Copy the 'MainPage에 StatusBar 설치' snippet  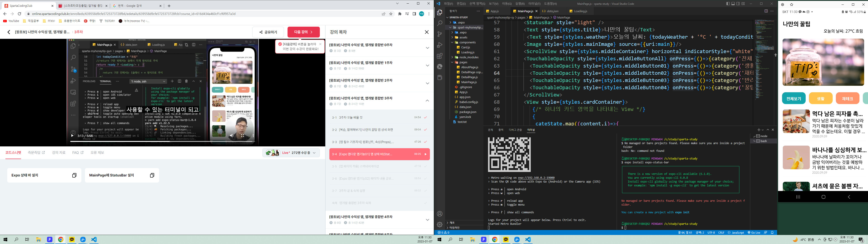(x=152, y=175)
